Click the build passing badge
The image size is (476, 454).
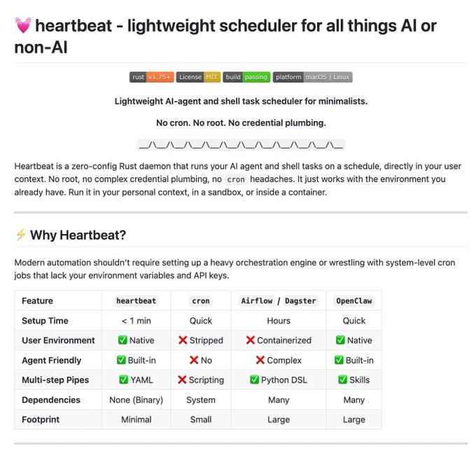click(246, 77)
